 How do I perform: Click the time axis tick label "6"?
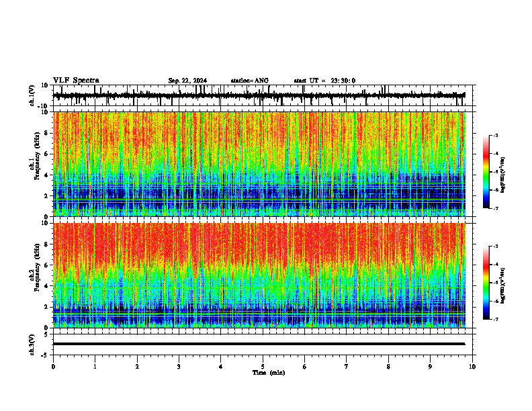click(305, 367)
